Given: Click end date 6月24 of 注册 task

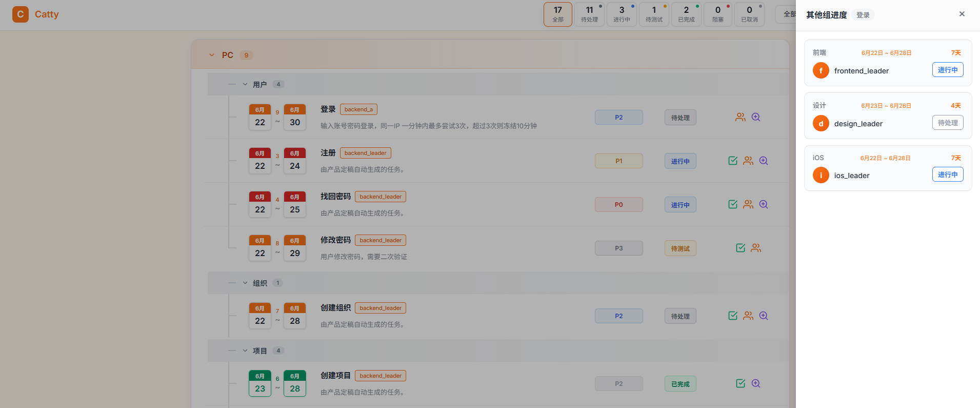Looking at the screenshot, I should [x=295, y=161].
